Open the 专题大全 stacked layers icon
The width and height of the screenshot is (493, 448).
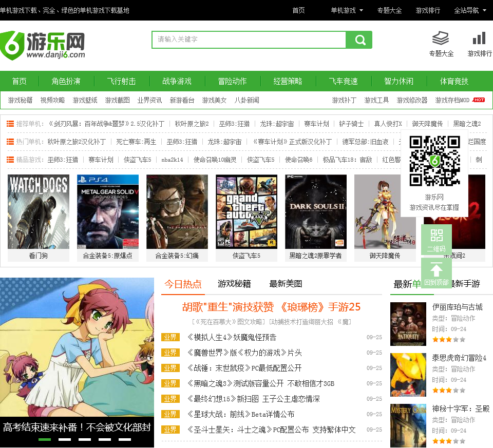(x=441, y=38)
